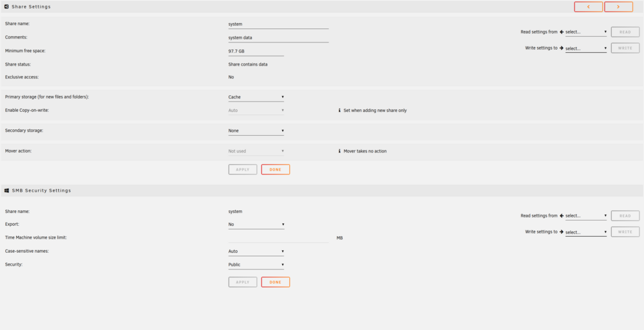Screen dimensions: 644x330
Task: Click the Share Settings header icon
Action: pyautogui.click(x=6, y=6)
